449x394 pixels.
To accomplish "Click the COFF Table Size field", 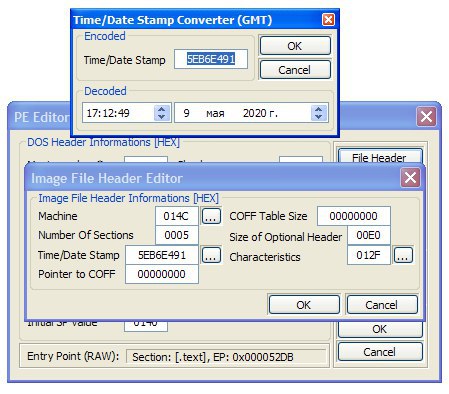I will click(354, 216).
